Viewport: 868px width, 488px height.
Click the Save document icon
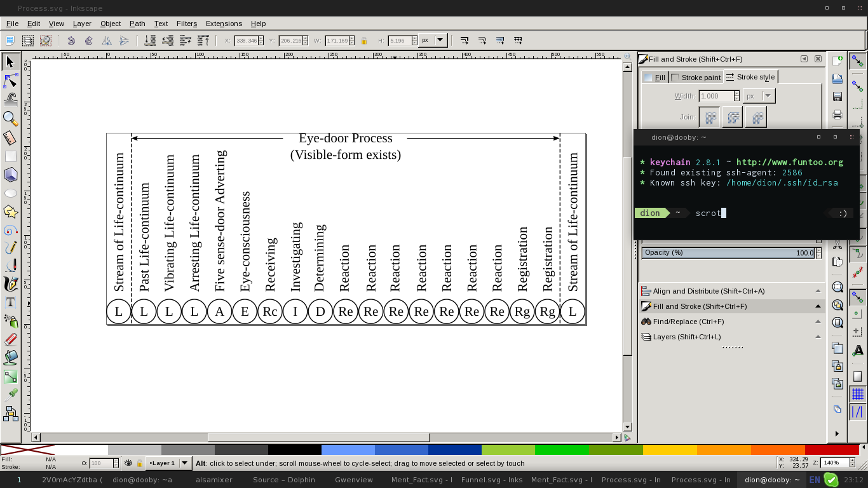(x=837, y=97)
